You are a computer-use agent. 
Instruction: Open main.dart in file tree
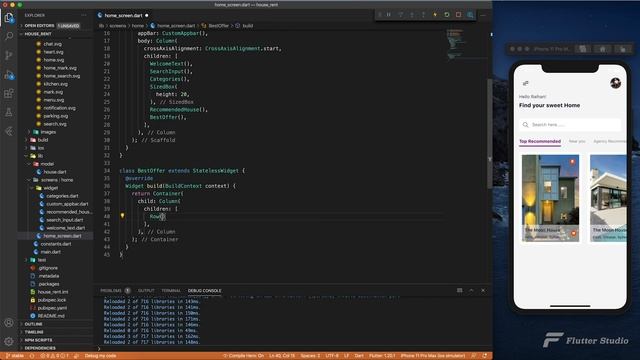click(x=51, y=252)
